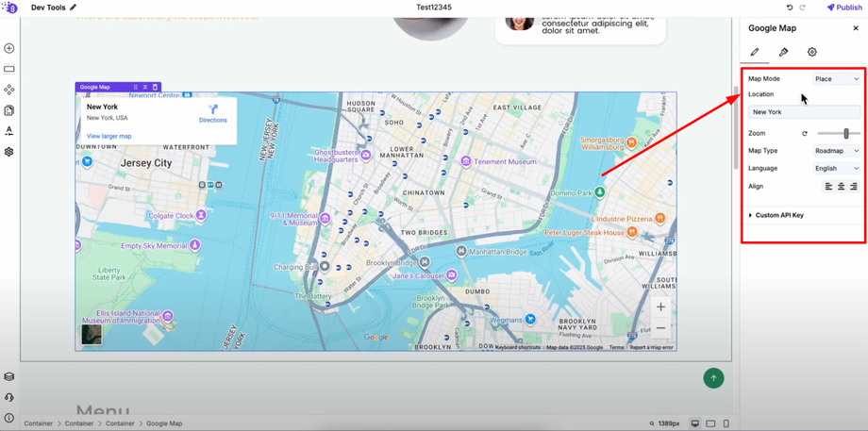Switch to mobile preview device
868x431 pixels.
pyautogui.click(x=726, y=423)
